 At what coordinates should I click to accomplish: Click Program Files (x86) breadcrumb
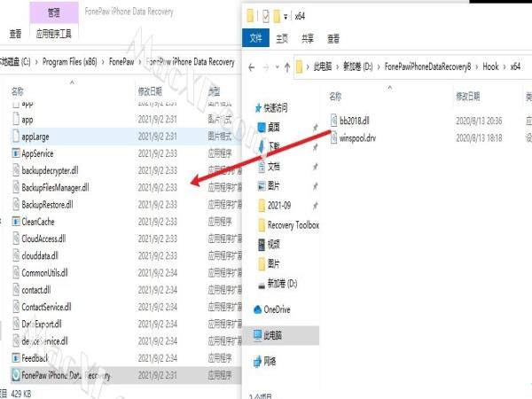coord(69,62)
